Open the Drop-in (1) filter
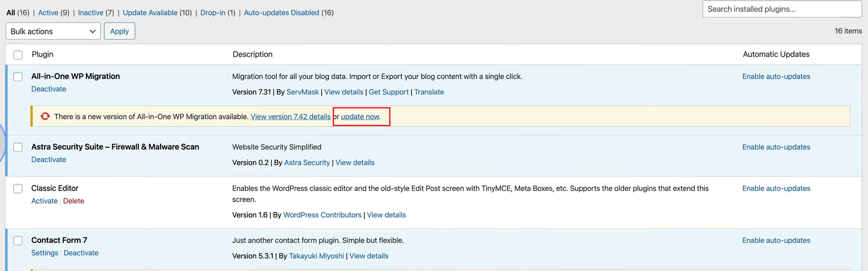 (218, 12)
